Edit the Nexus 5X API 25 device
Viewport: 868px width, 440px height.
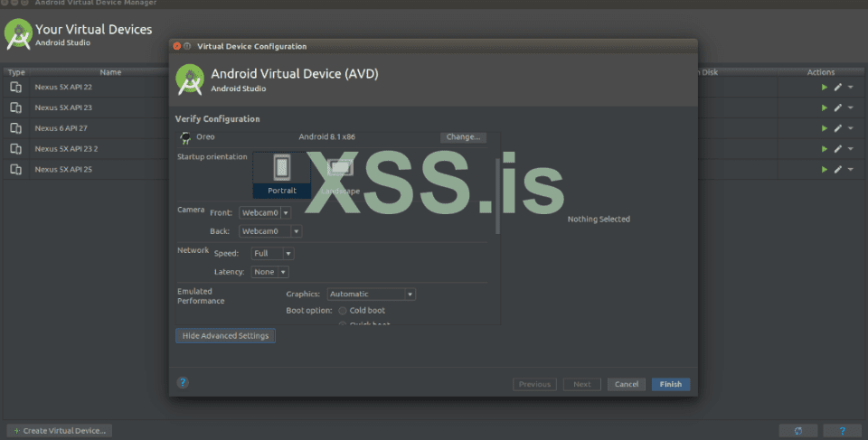pos(838,169)
